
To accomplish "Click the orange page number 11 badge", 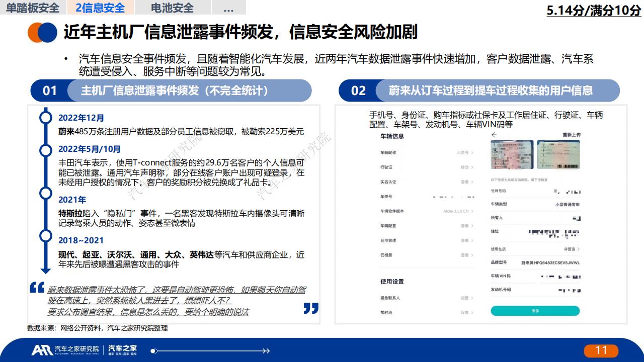I will pos(601,350).
